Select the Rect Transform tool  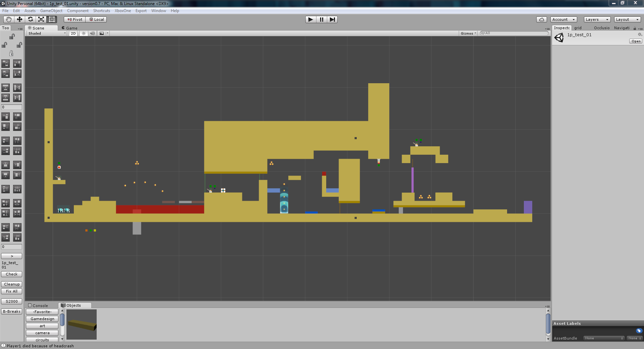tap(52, 19)
